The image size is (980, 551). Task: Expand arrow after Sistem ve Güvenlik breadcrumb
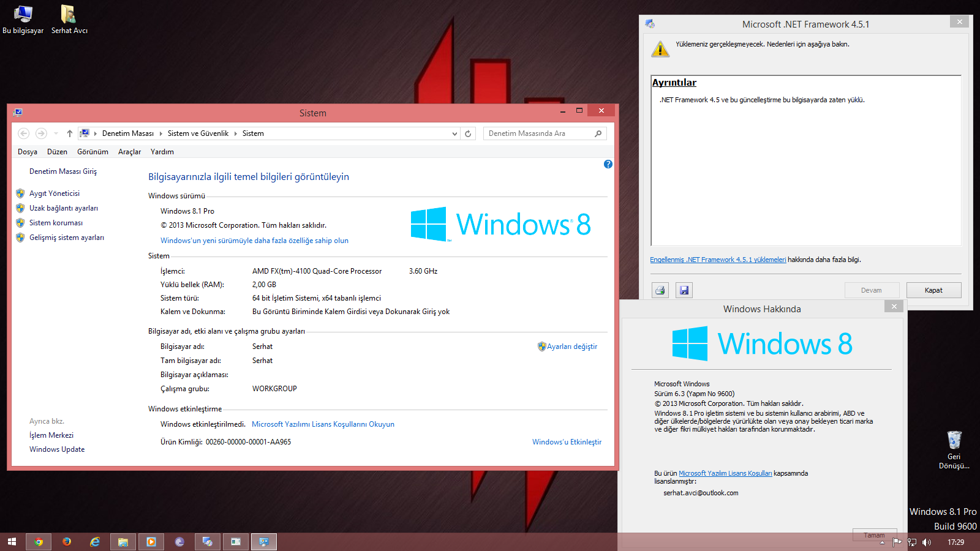pos(236,133)
